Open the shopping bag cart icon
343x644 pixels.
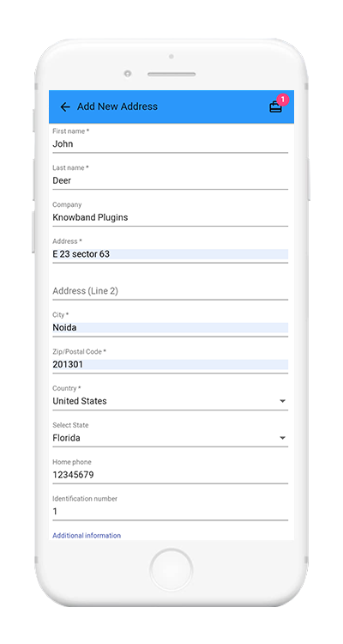pos(275,107)
